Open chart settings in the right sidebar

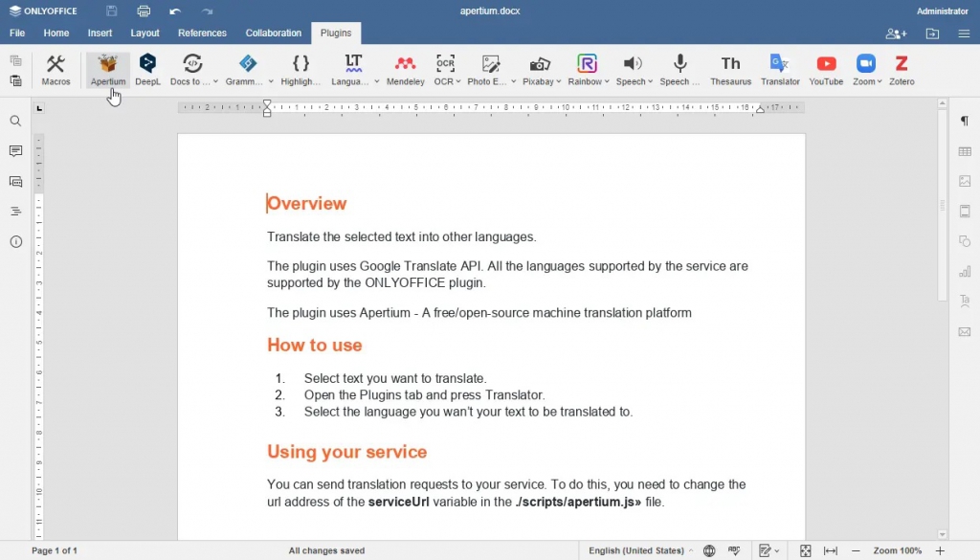(x=965, y=271)
